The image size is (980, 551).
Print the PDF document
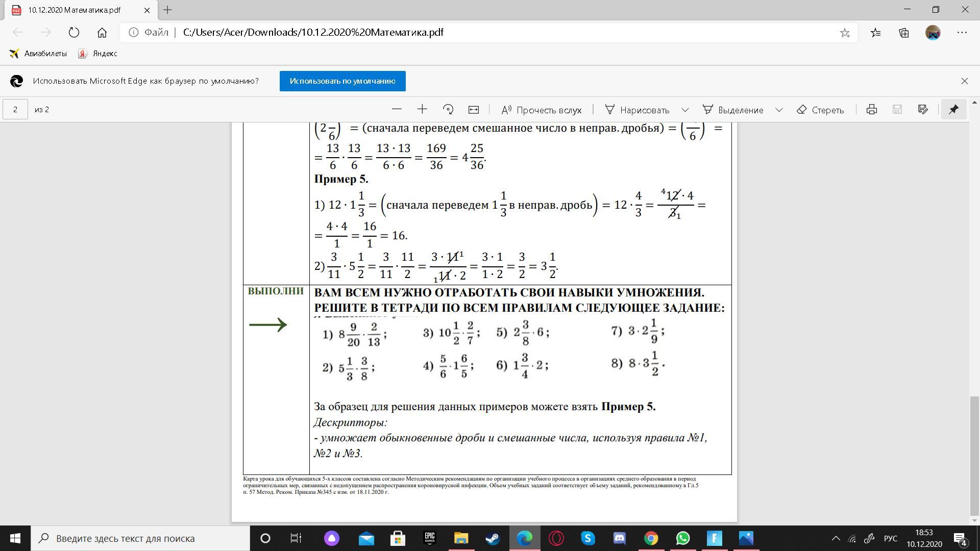click(871, 109)
